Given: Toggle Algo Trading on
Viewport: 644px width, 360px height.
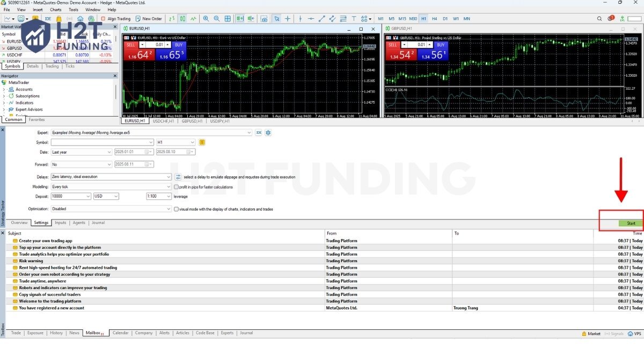Looking at the screenshot, I should pos(115,19).
